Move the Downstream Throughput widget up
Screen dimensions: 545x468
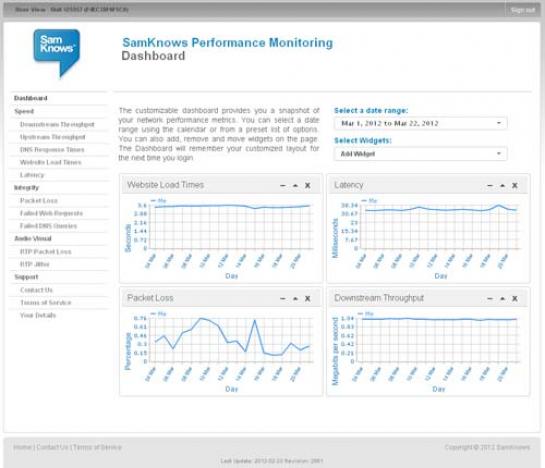[502, 299]
